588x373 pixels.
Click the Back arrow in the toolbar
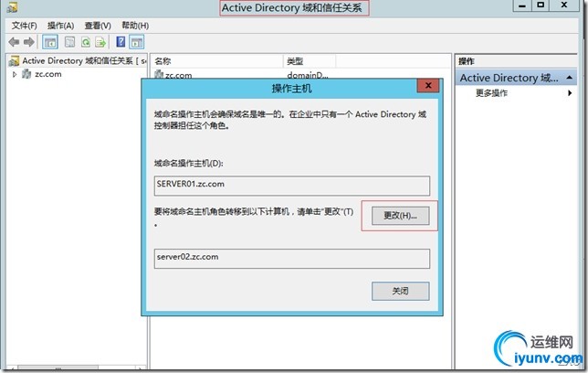14,42
